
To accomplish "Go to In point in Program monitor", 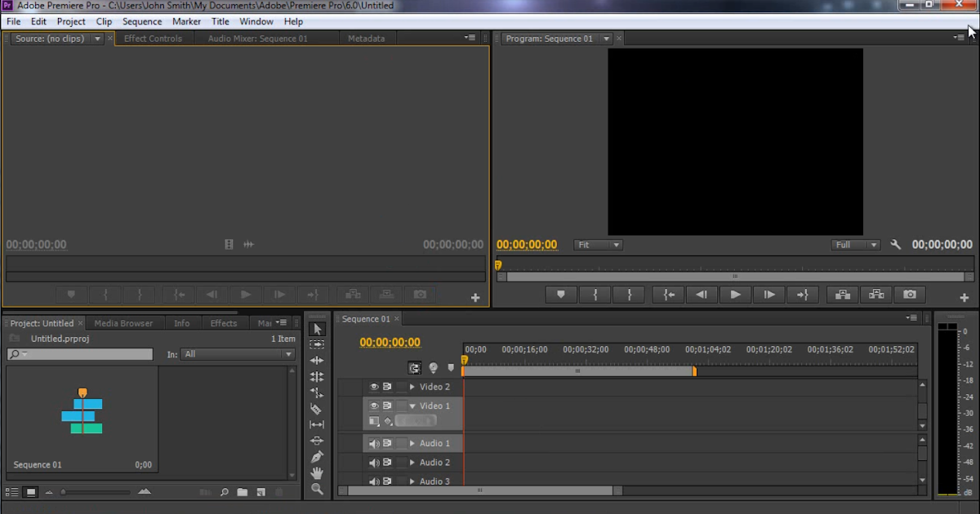I will click(669, 295).
